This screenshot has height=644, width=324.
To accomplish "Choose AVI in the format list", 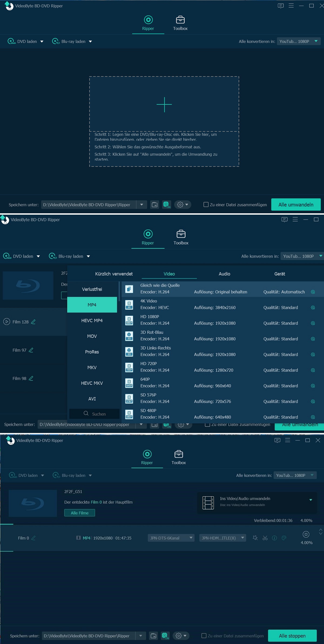I will (x=92, y=399).
